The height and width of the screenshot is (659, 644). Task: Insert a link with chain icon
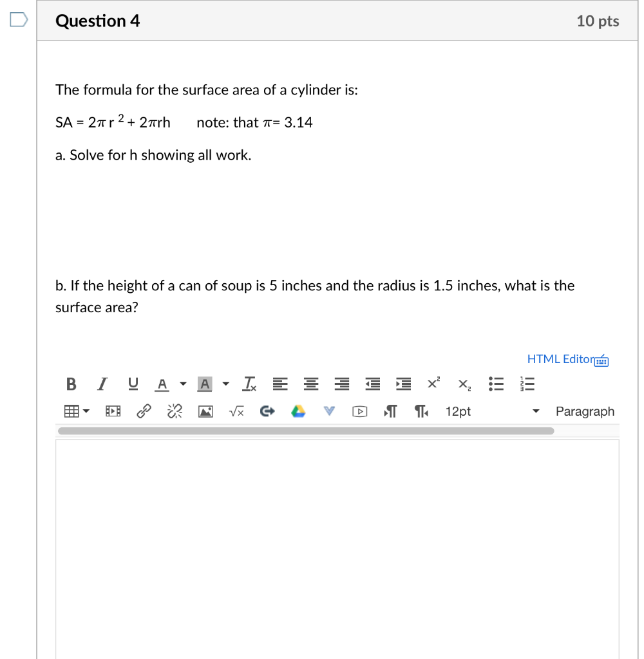[144, 411]
